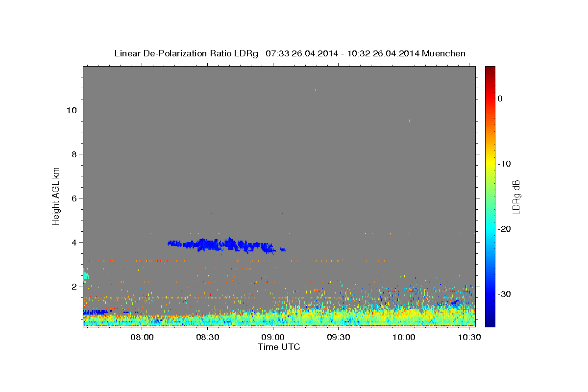Click the 08:00 time tick label
The width and height of the screenshot is (588, 392).
pyautogui.click(x=143, y=338)
